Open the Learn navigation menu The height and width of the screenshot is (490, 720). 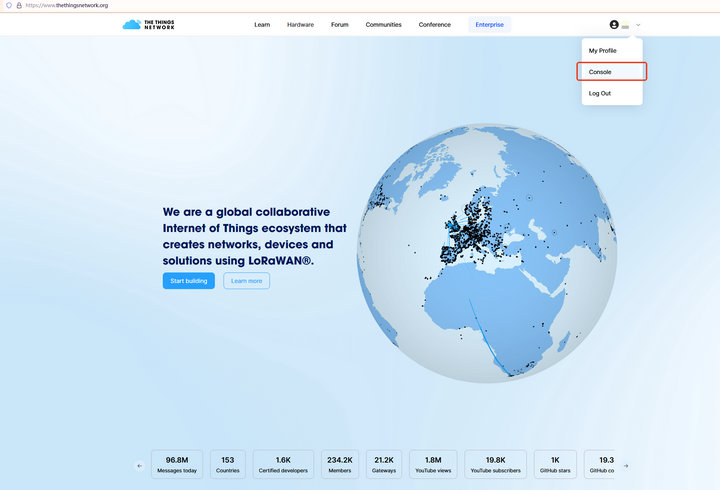coord(262,24)
